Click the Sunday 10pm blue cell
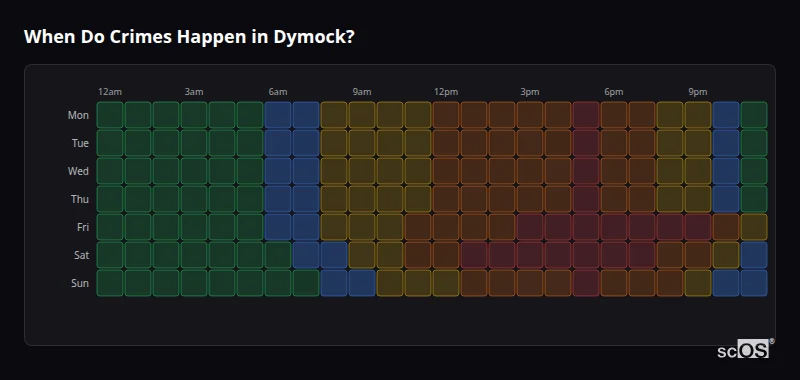This screenshot has width=800, height=380. (726, 283)
